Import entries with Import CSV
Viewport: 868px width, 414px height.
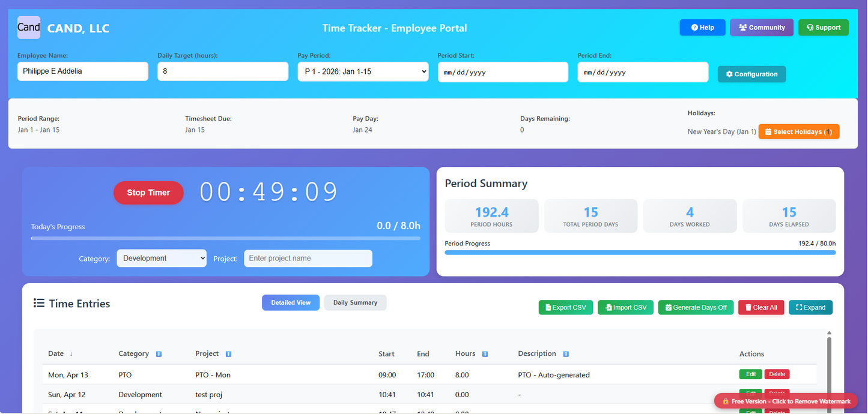[626, 307]
